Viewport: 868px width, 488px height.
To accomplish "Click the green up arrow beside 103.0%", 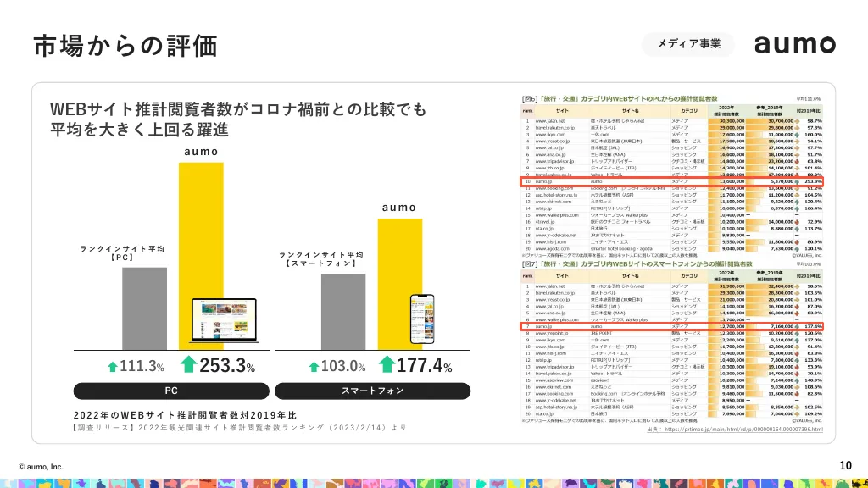I will coord(314,366).
